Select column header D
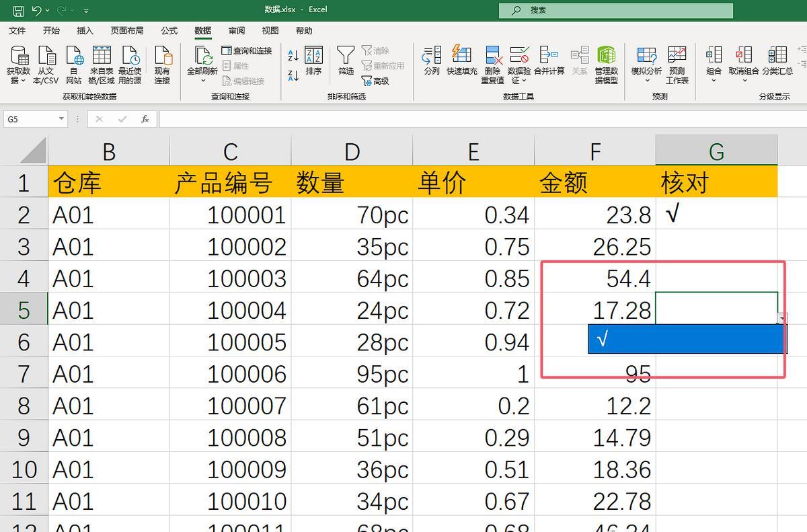This screenshot has height=532, width=807. click(x=352, y=150)
